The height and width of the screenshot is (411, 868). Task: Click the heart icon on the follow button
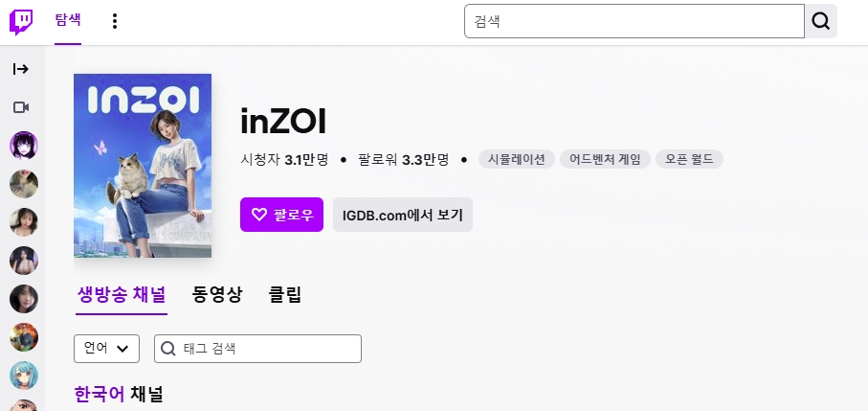point(257,215)
